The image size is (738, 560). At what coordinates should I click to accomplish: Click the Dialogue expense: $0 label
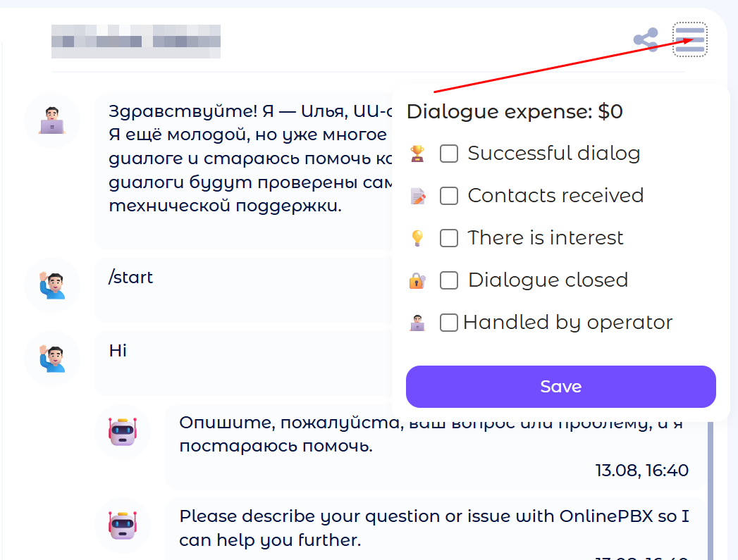515,111
